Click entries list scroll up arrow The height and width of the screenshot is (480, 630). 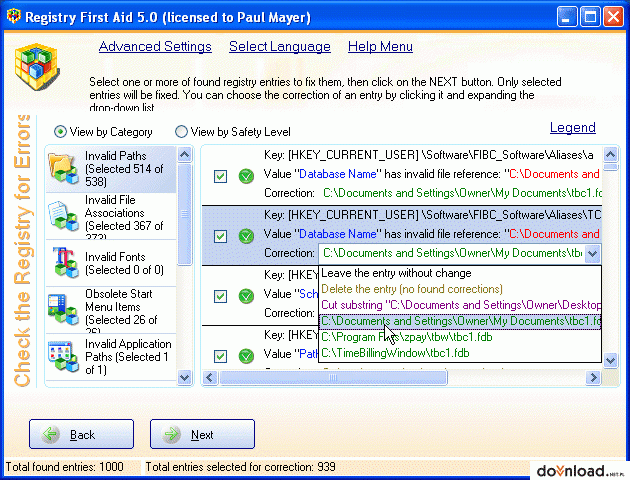(x=610, y=154)
